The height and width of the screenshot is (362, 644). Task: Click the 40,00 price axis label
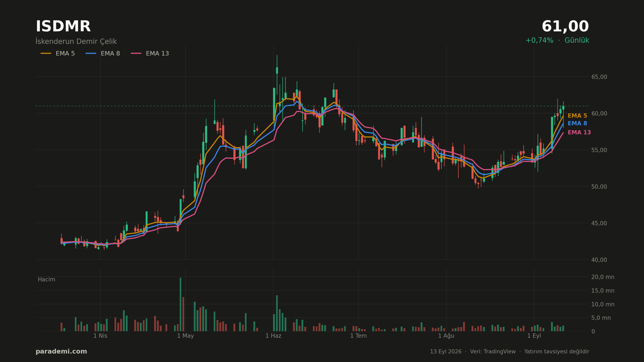point(599,260)
